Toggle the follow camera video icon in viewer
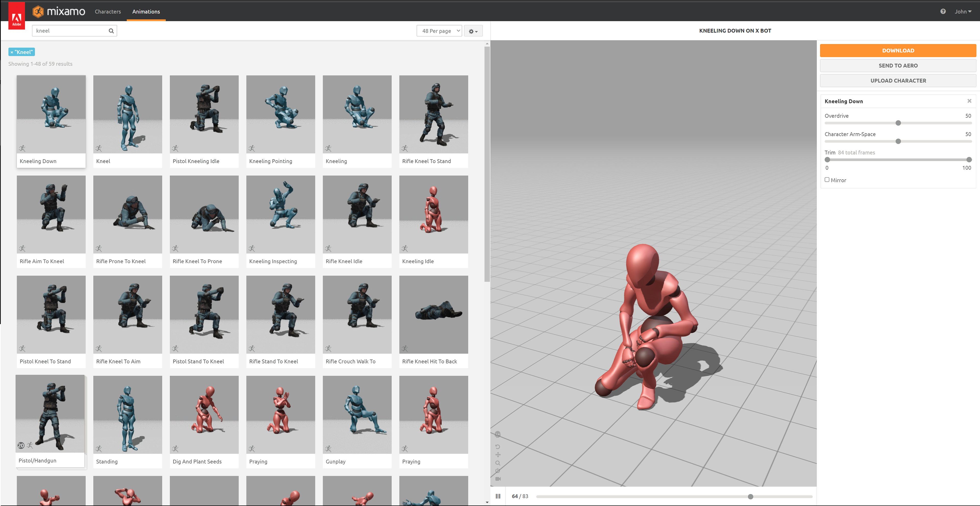 coord(498,479)
